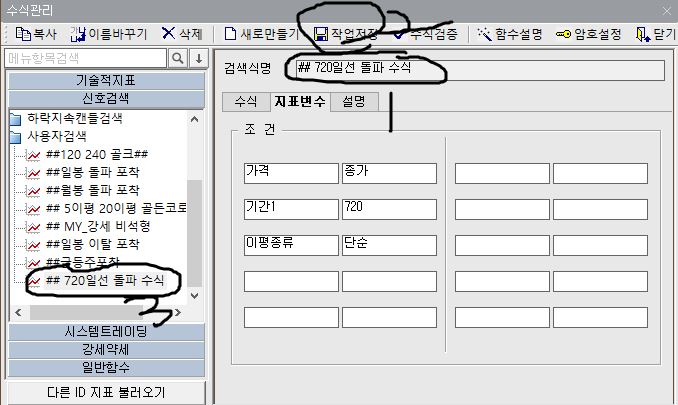Switch to the 수식 tab
The height and width of the screenshot is (405, 678).
coord(245,102)
